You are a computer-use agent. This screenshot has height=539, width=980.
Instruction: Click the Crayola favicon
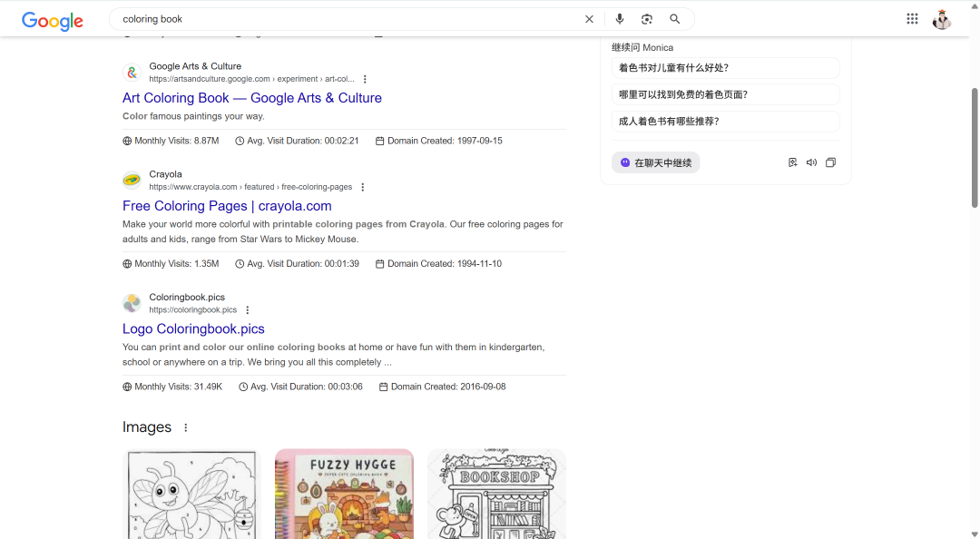tap(132, 180)
